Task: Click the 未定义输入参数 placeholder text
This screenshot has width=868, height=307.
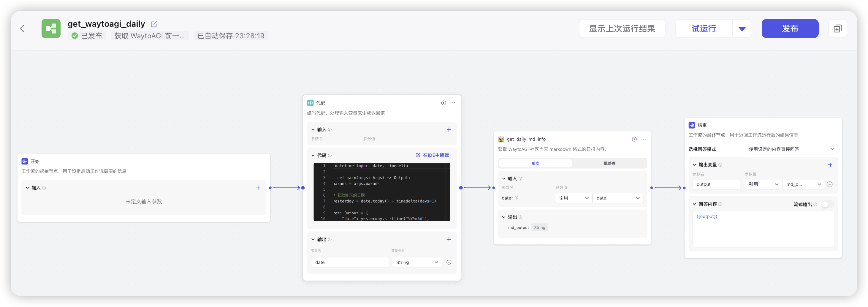Action: click(144, 202)
